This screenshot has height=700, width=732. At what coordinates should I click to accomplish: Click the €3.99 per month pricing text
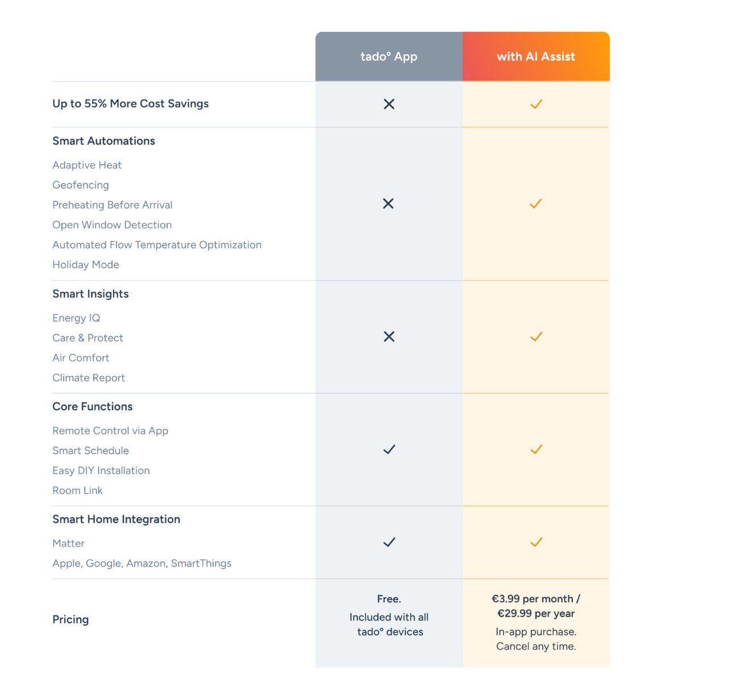(535, 599)
